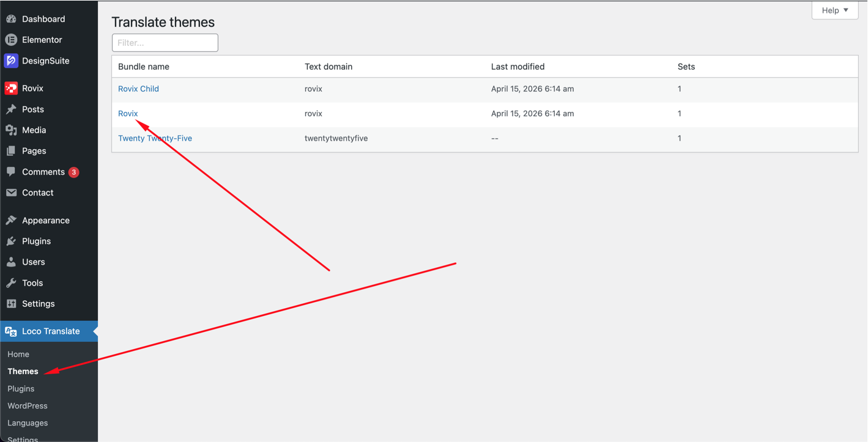Open the Elementor menu item
The width and height of the screenshot is (868, 442).
(42, 40)
